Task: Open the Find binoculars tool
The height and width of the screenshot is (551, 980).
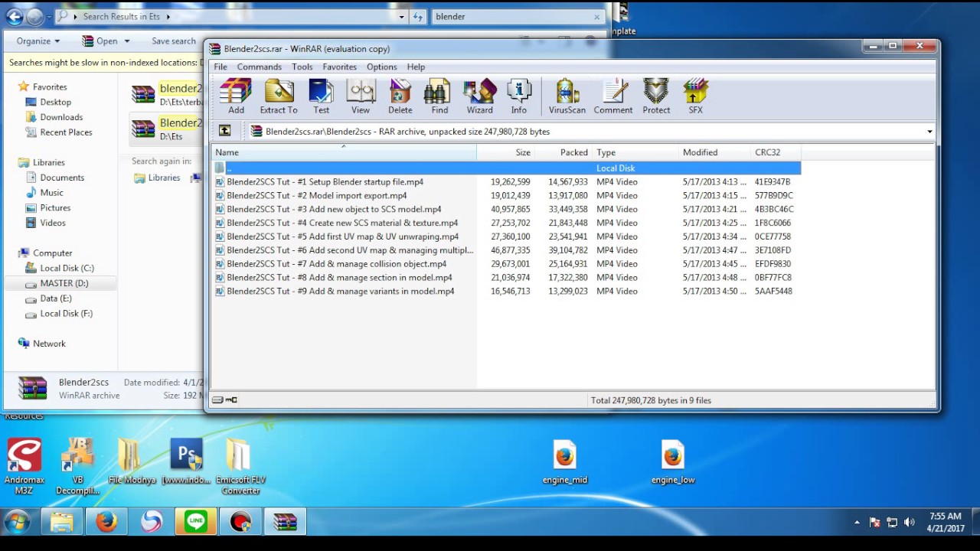Action: (x=439, y=96)
